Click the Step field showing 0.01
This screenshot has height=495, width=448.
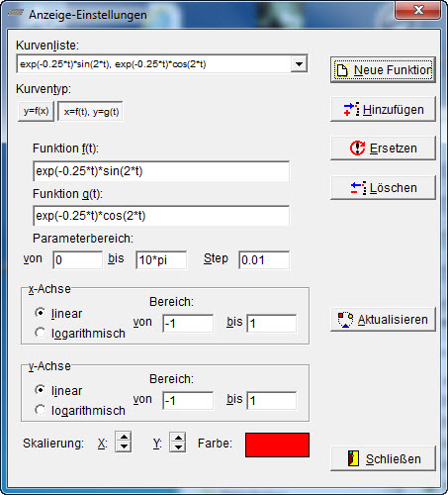pyautogui.click(x=264, y=260)
